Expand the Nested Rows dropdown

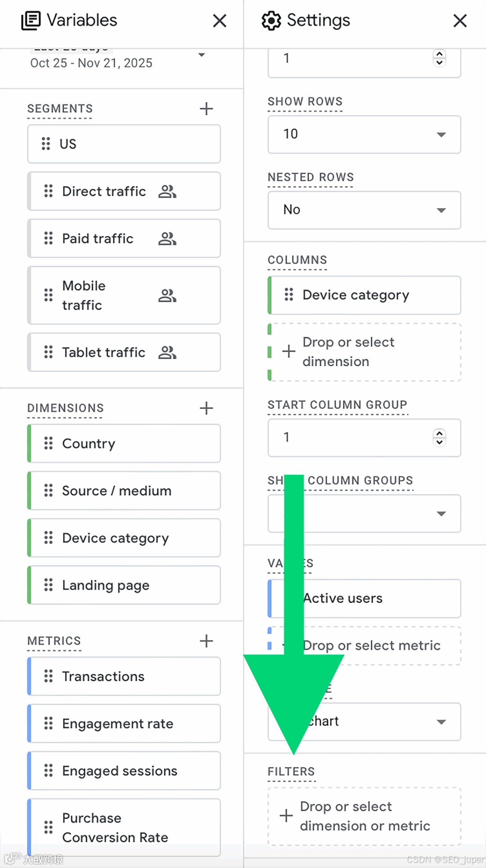[364, 210]
